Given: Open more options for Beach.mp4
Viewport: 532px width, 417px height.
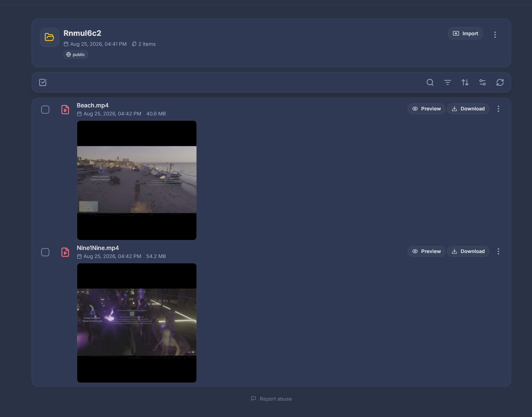Looking at the screenshot, I should tap(498, 109).
